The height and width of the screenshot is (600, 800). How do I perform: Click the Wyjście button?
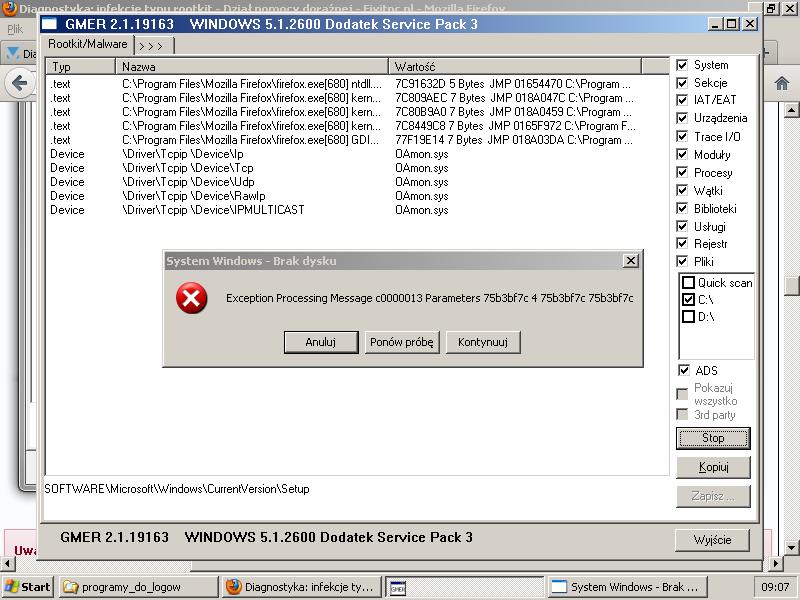pos(712,540)
